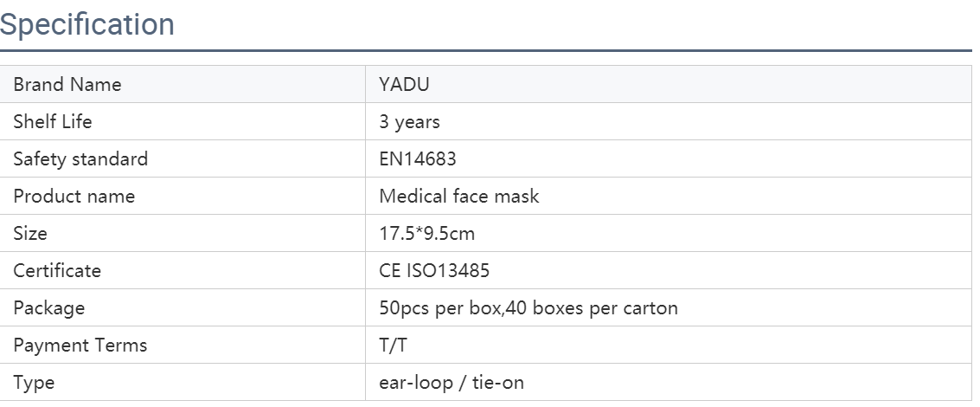Click the 17.5*9.5cm size value
The image size is (980, 407).
[427, 233]
